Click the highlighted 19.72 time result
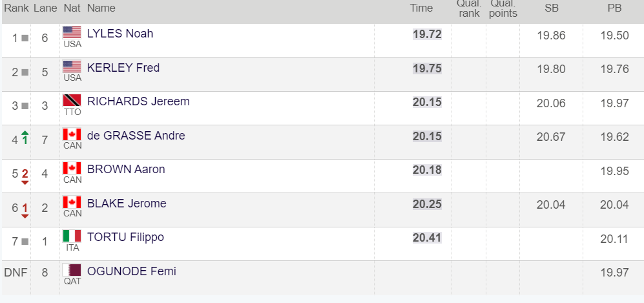 point(427,34)
